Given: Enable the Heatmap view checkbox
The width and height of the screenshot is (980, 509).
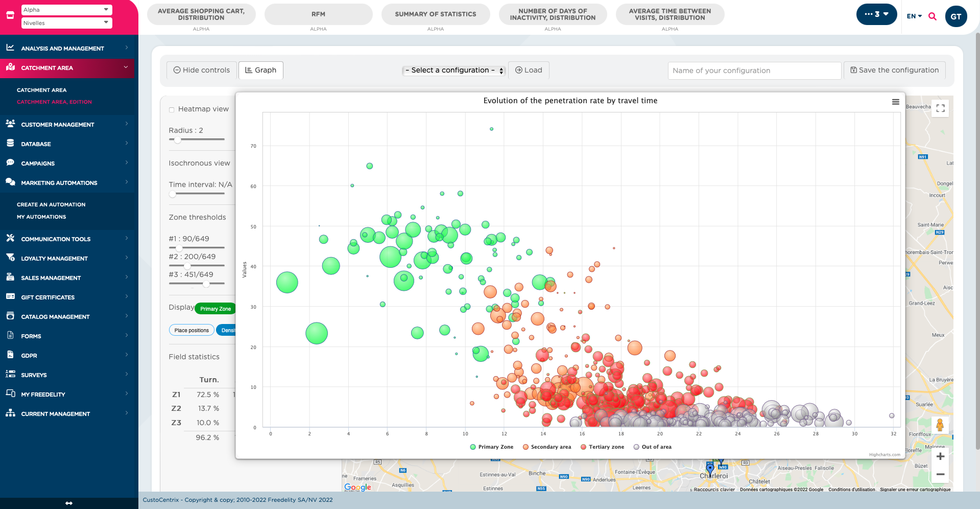Looking at the screenshot, I should tap(172, 109).
